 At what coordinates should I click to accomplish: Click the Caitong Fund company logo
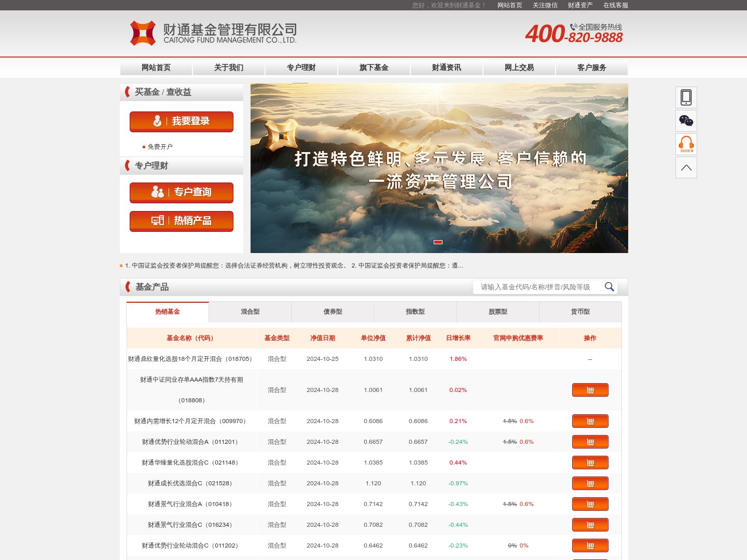pyautogui.click(x=213, y=33)
